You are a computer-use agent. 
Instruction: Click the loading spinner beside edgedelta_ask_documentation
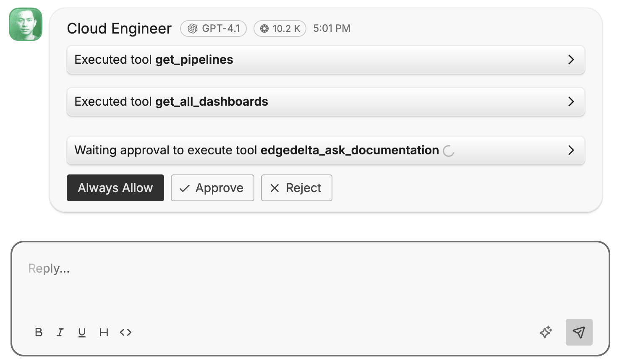449,151
